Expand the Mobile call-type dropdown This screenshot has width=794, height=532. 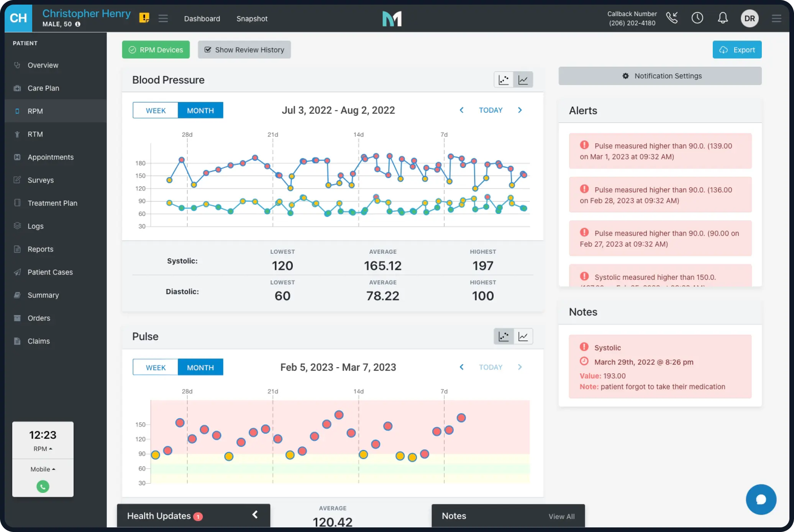(43, 469)
